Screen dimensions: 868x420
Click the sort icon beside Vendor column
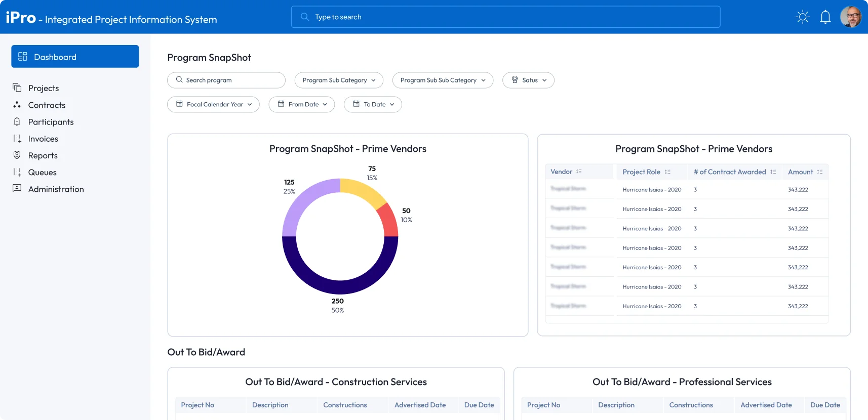(579, 172)
